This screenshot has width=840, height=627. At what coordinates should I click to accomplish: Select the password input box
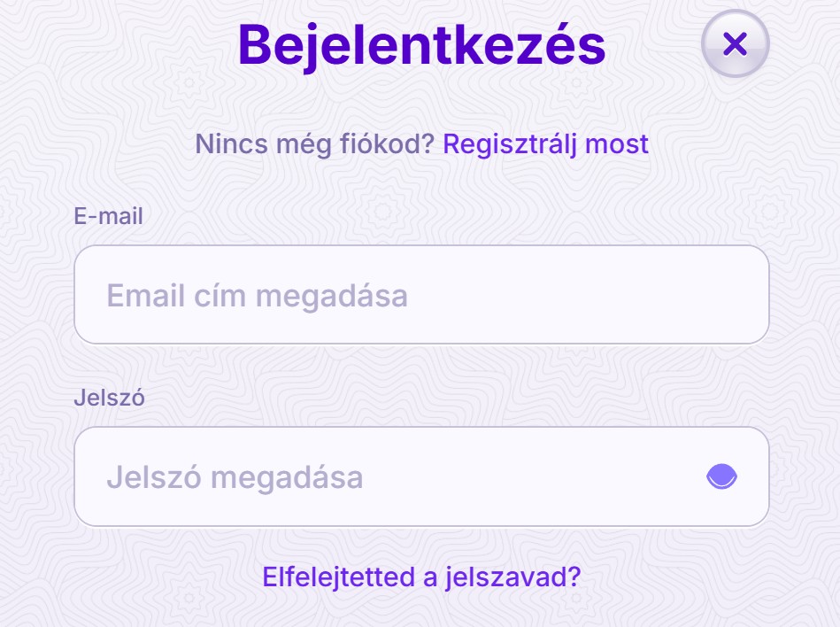tap(421, 476)
